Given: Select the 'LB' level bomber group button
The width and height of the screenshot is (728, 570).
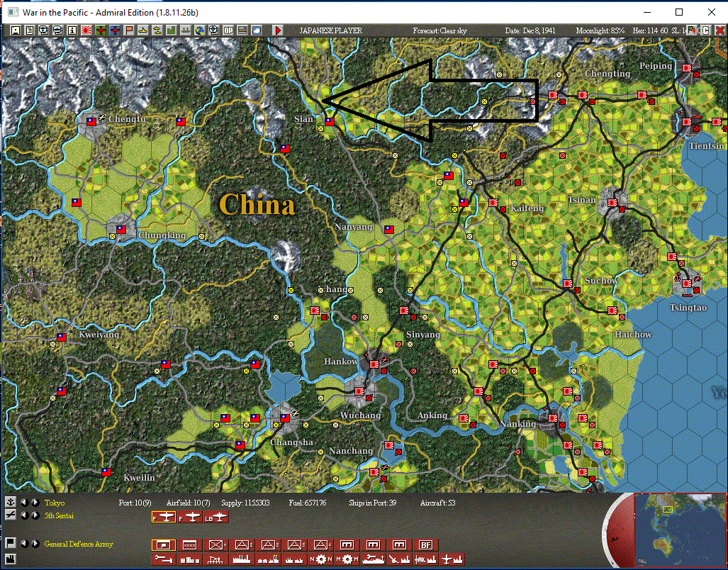Looking at the screenshot, I should (x=216, y=517).
